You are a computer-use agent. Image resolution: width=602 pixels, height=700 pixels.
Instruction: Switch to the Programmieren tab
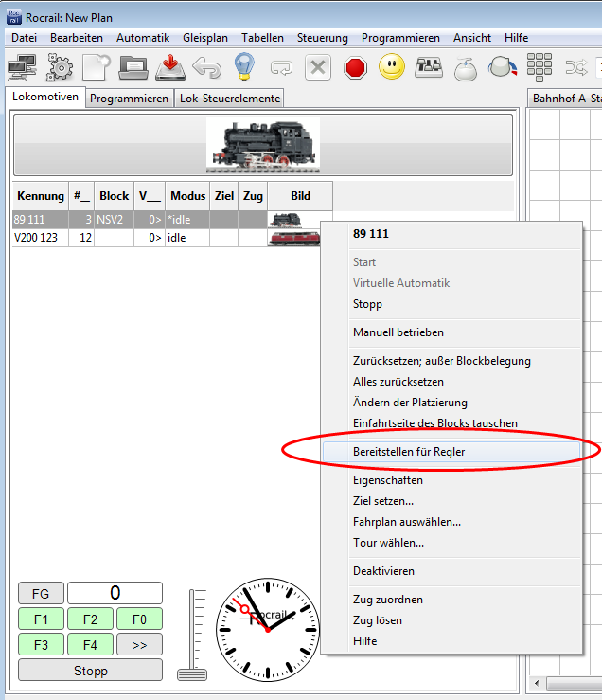(x=130, y=99)
